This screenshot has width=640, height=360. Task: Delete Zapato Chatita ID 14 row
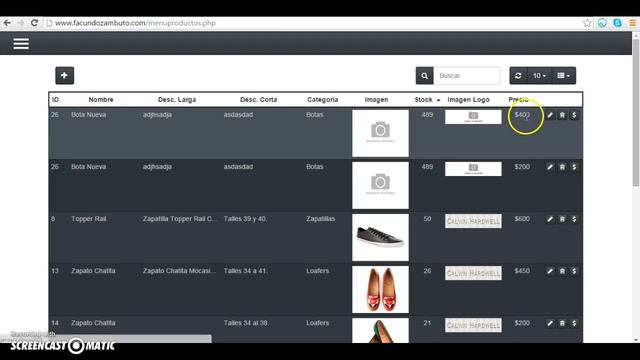562,323
